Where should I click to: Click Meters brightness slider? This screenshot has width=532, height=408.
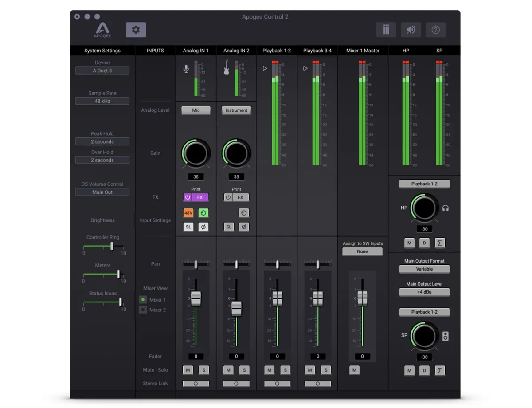click(103, 274)
